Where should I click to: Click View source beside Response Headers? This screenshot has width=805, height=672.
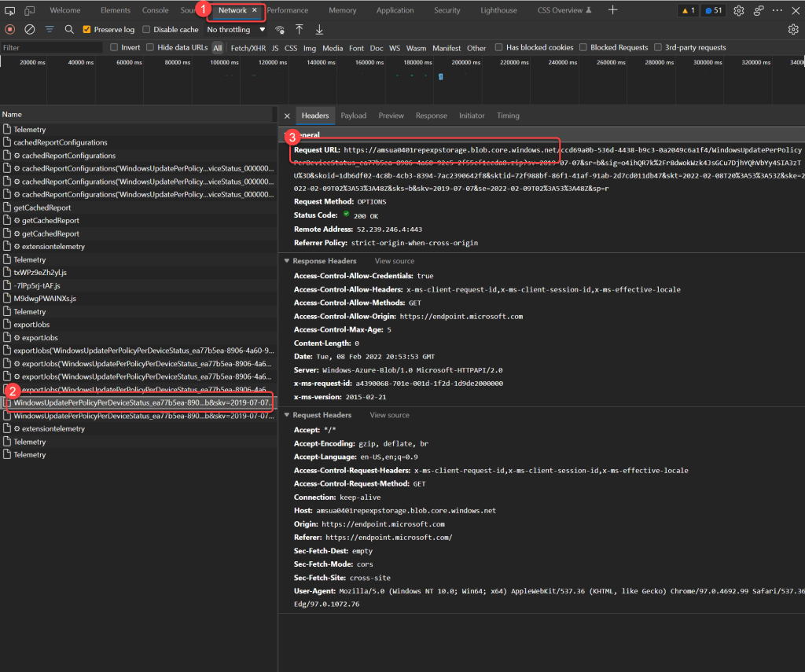point(394,261)
